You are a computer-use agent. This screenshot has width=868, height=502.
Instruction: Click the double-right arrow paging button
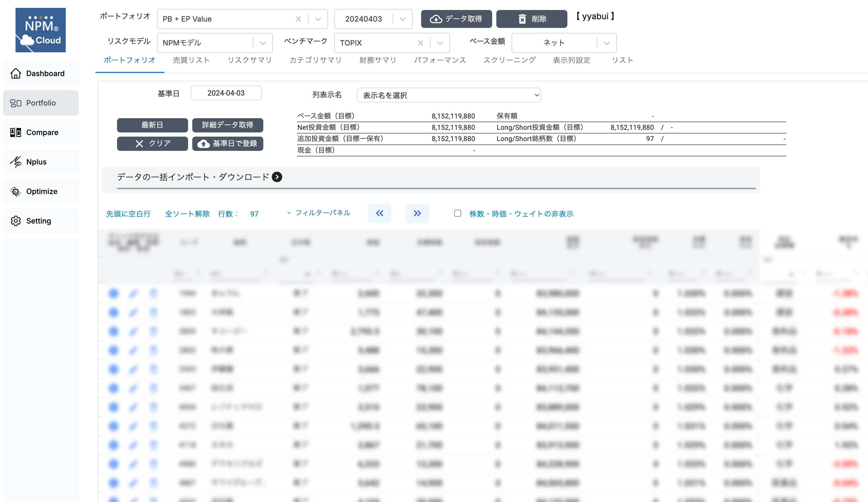tap(417, 213)
